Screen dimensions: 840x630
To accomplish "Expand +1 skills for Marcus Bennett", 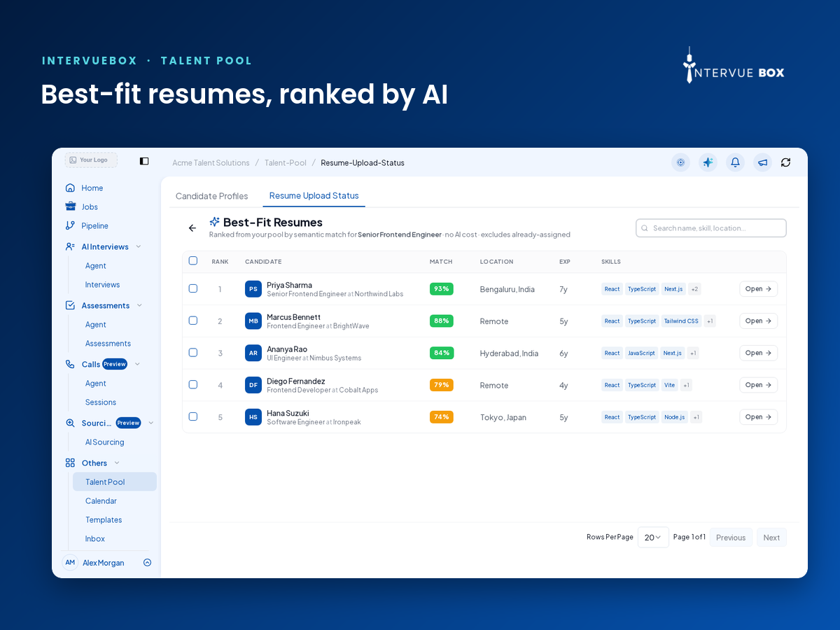I will [710, 321].
